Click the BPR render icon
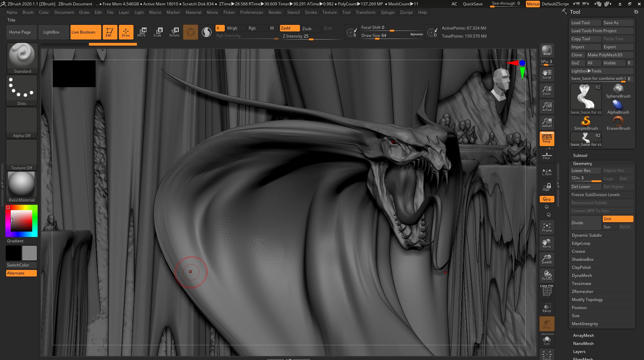Screen dimensions: 644x360 pyautogui.click(x=547, y=50)
